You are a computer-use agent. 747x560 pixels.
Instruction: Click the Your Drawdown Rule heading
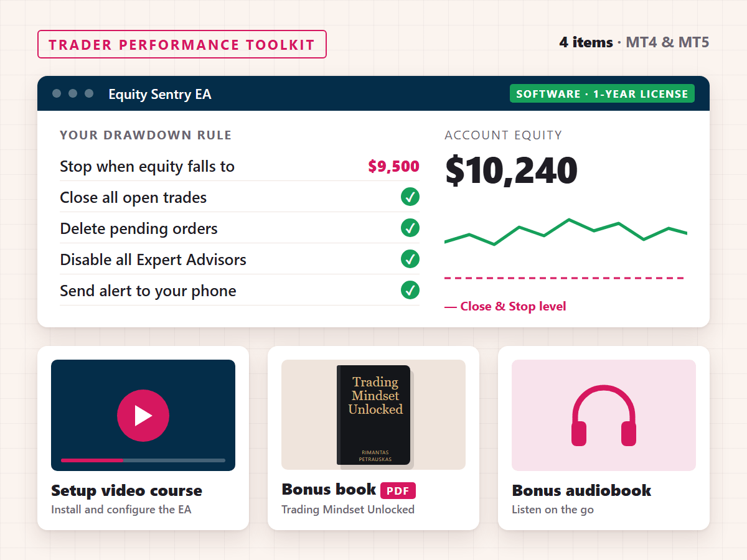tap(146, 135)
